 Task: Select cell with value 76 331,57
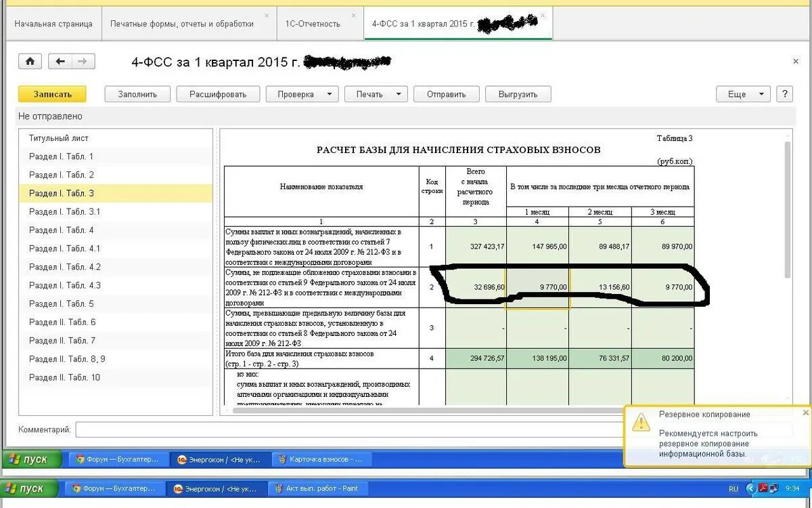[x=600, y=358]
